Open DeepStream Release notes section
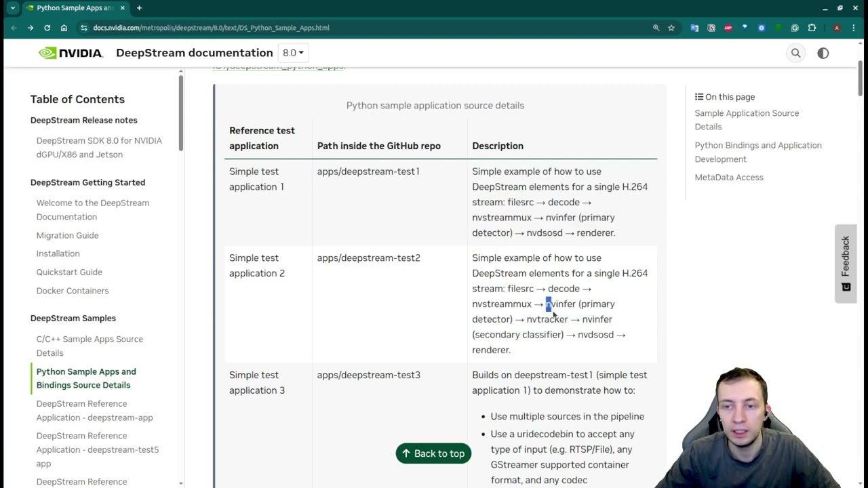This screenshot has height=488, width=868. [84, 120]
